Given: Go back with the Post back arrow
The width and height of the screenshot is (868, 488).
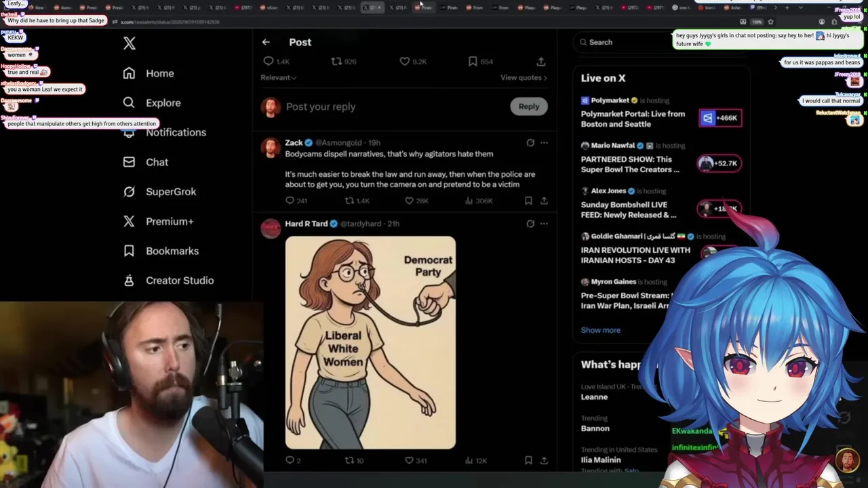Looking at the screenshot, I should click(266, 42).
